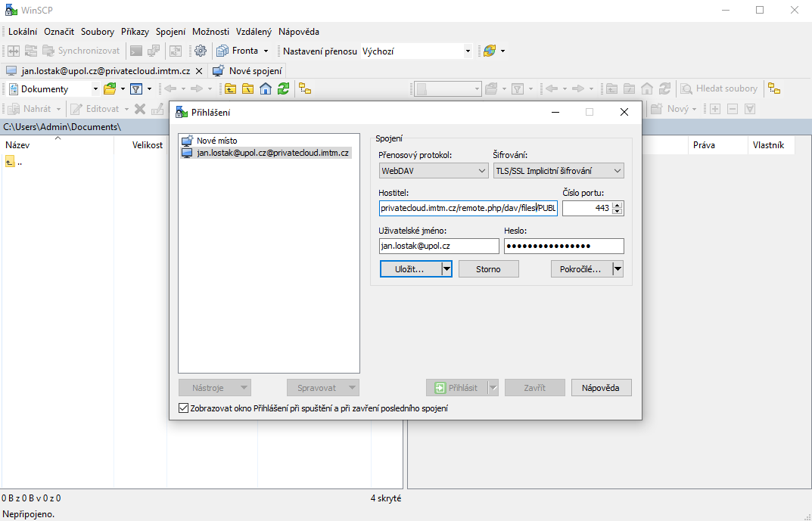
Task: Click the Synchronizovat toolbar button
Action: point(81,51)
